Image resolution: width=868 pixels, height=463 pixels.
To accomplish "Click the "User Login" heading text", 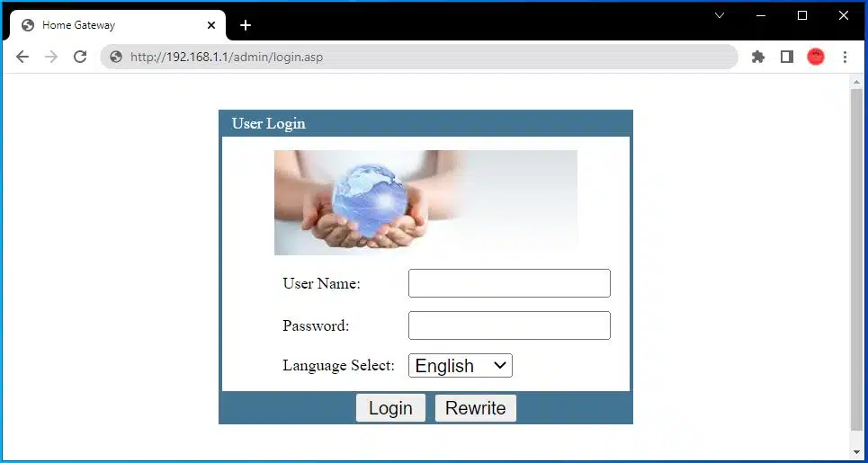I will click(x=268, y=123).
